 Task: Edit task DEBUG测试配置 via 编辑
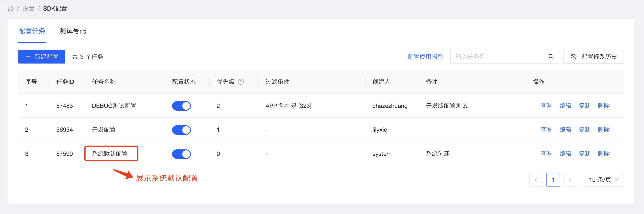point(565,106)
